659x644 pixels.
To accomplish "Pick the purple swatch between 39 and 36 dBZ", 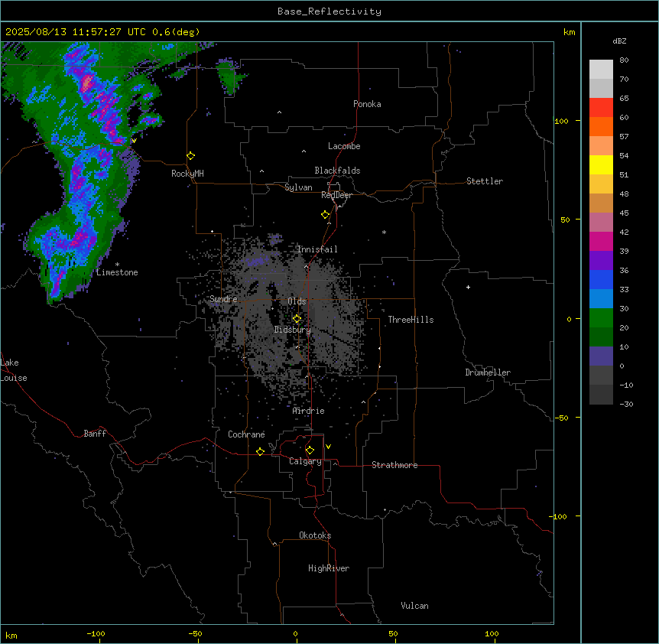I will click(x=601, y=261).
